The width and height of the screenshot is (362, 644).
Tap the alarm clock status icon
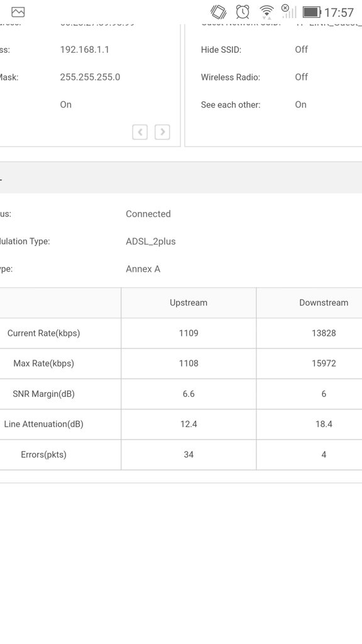point(243,12)
